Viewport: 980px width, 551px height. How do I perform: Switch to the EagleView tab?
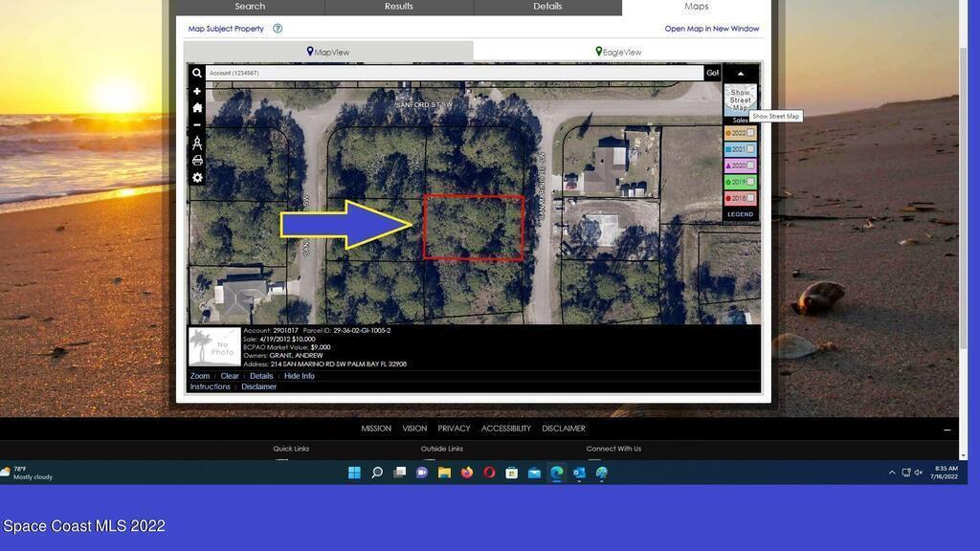[x=618, y=52]
